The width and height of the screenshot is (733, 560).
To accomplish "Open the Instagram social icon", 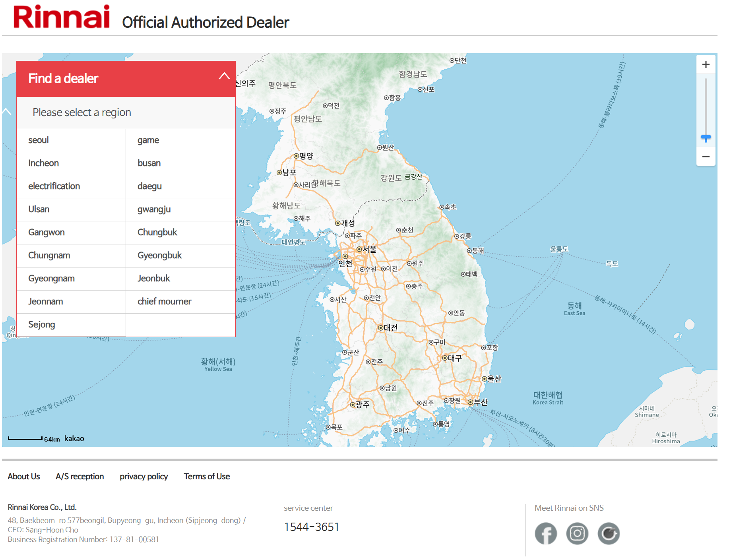I will click(577, 533).
